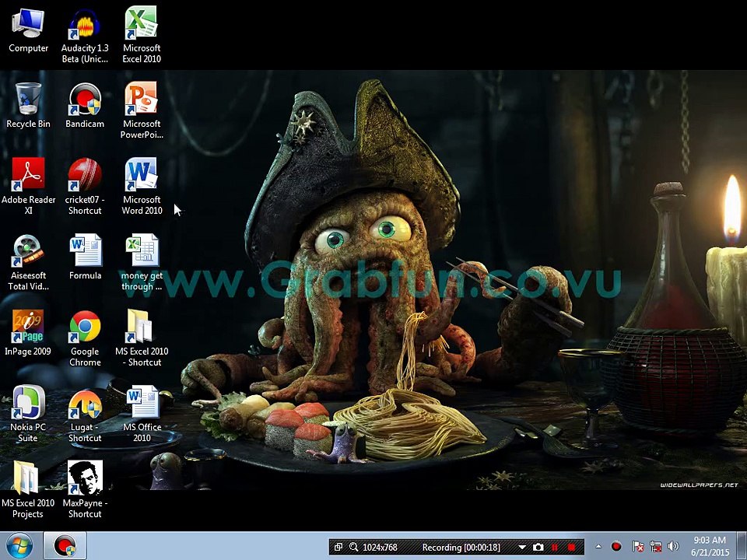Open the Audacity 1.3 Beta desktop icon

click(x=85, y=26)
